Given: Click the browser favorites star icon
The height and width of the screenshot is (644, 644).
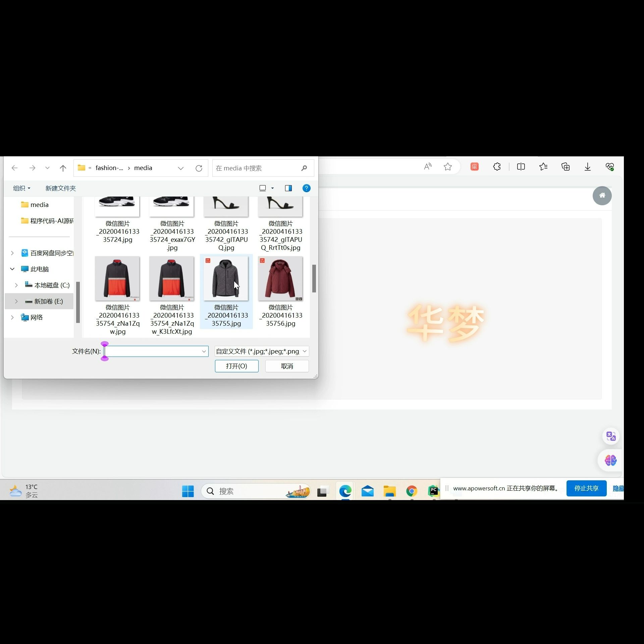Looking at the screenshot, I should pyautogui.click(x=447, y=167).
